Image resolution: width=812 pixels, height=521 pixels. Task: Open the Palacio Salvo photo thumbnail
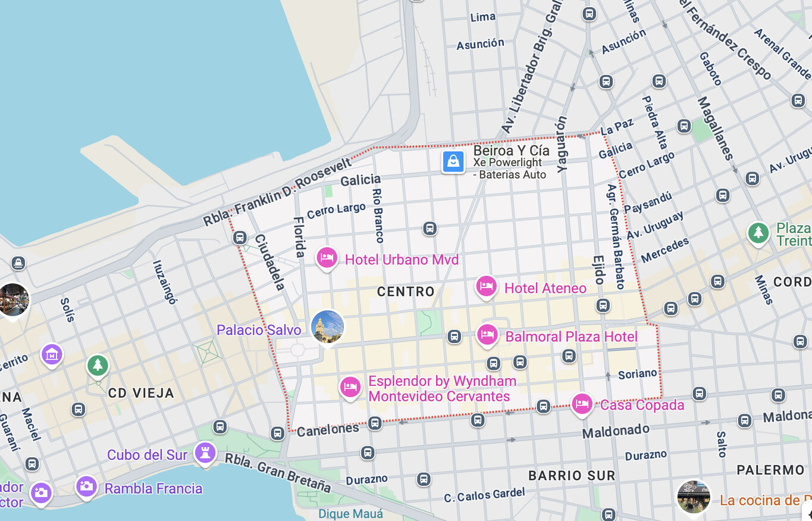327,327
